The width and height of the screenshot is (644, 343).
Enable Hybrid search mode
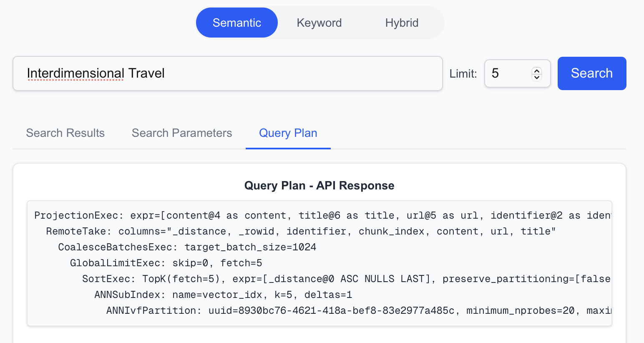point(402,23)
